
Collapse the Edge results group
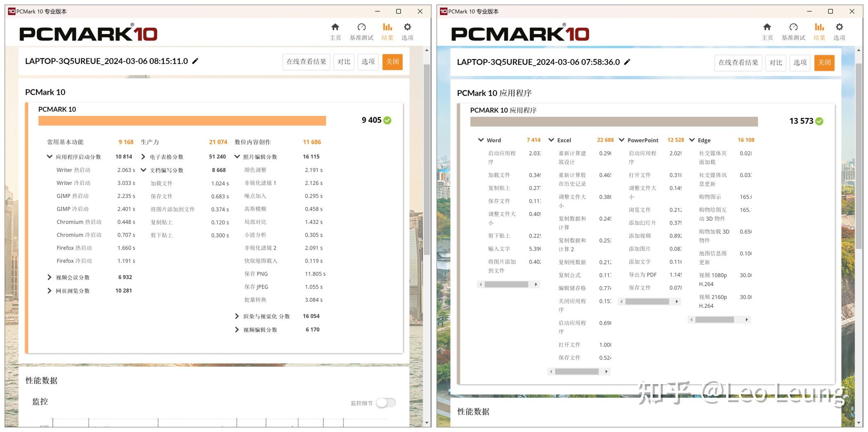coord(692,140)
